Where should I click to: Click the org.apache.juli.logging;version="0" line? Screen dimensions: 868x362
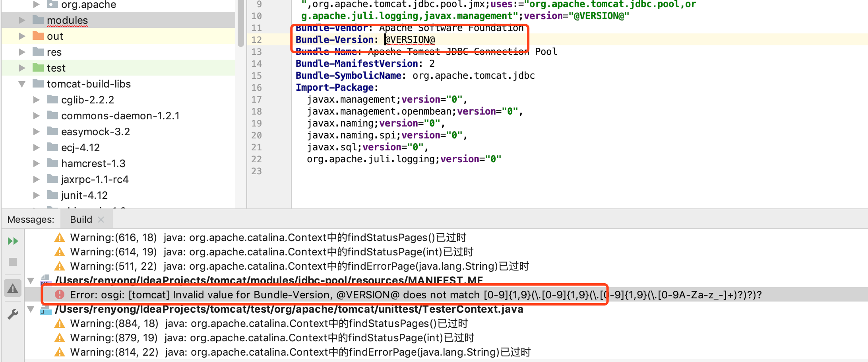pyautogui.click(x=404, y=159)
